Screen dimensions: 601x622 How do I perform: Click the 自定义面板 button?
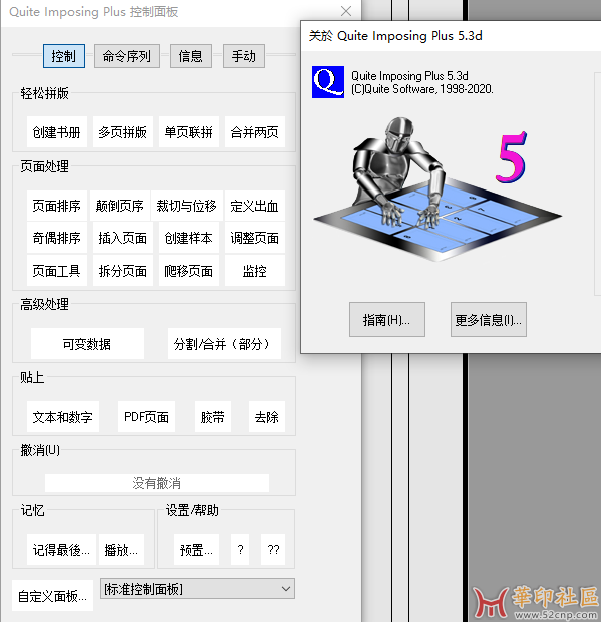click(x=53, y=596)
